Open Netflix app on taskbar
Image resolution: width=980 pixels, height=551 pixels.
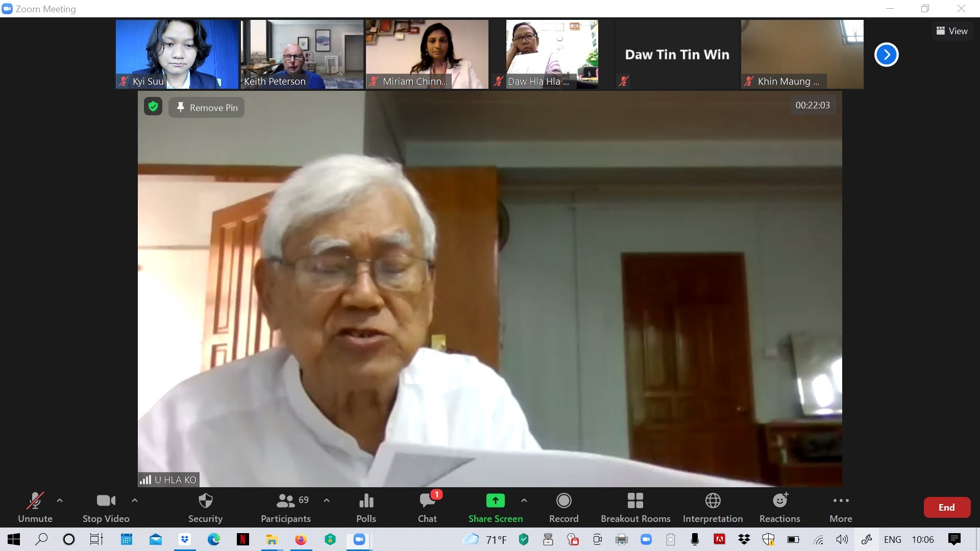243,539
